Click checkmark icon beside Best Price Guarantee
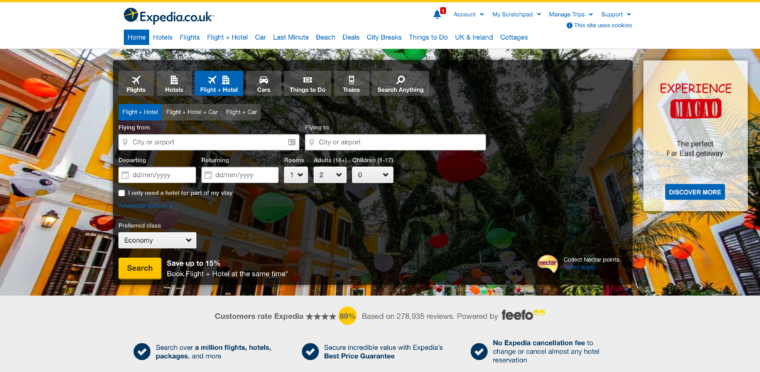Screen dimensions: 760x372 310,352
